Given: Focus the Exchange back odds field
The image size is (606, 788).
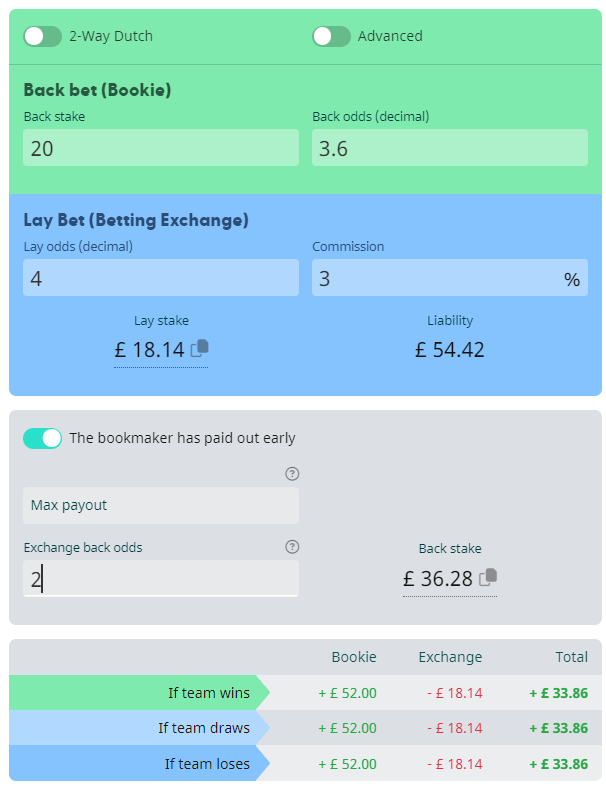Looking at the screenshot, I should click(x=161, y=578).
